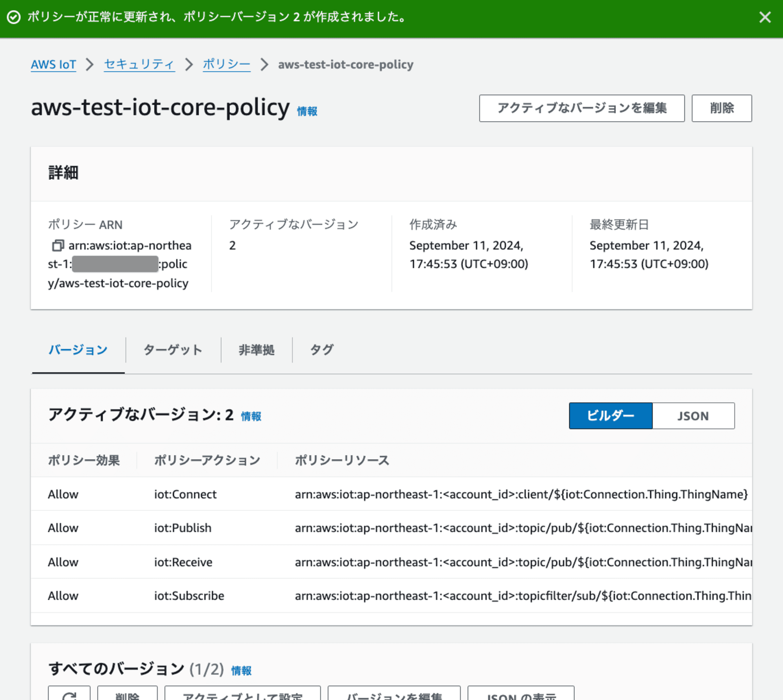
Task: Click the ポリシーアクション column header
Action: click(x=207, y=460)
